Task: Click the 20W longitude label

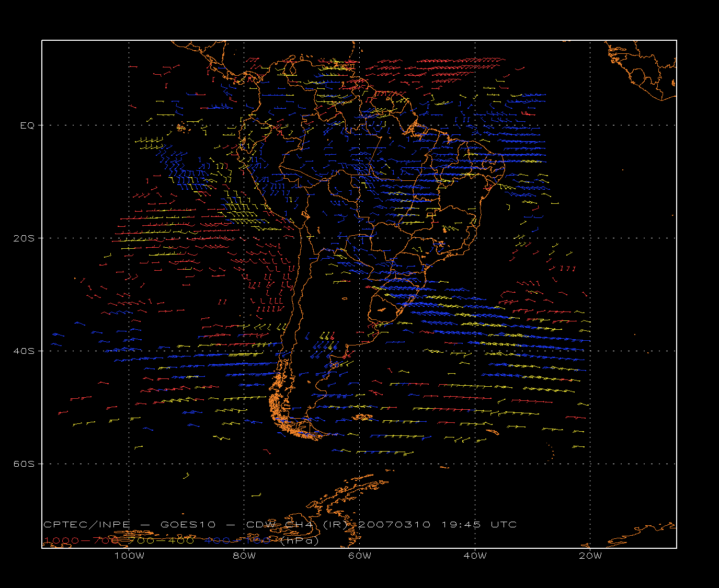Action: tap(590, 556)
